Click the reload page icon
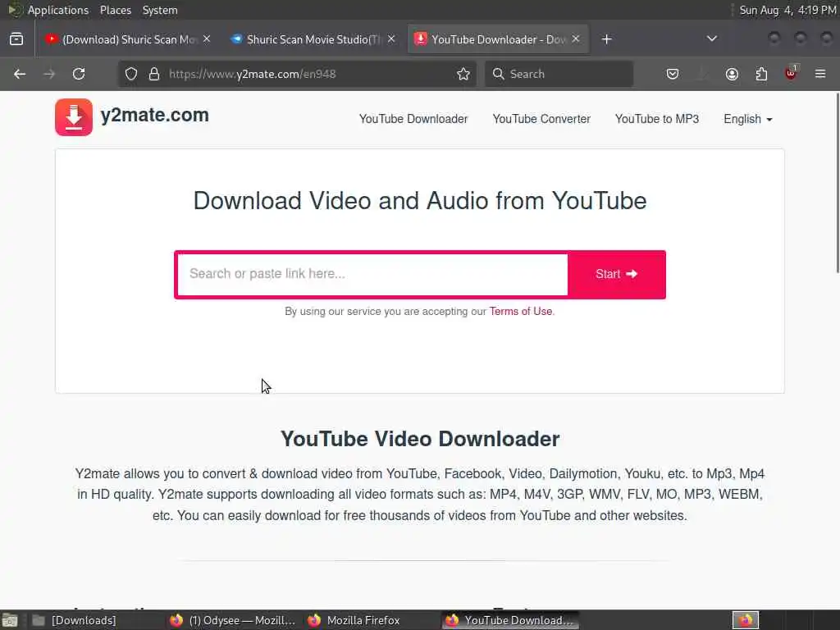 tap(79, 74)
